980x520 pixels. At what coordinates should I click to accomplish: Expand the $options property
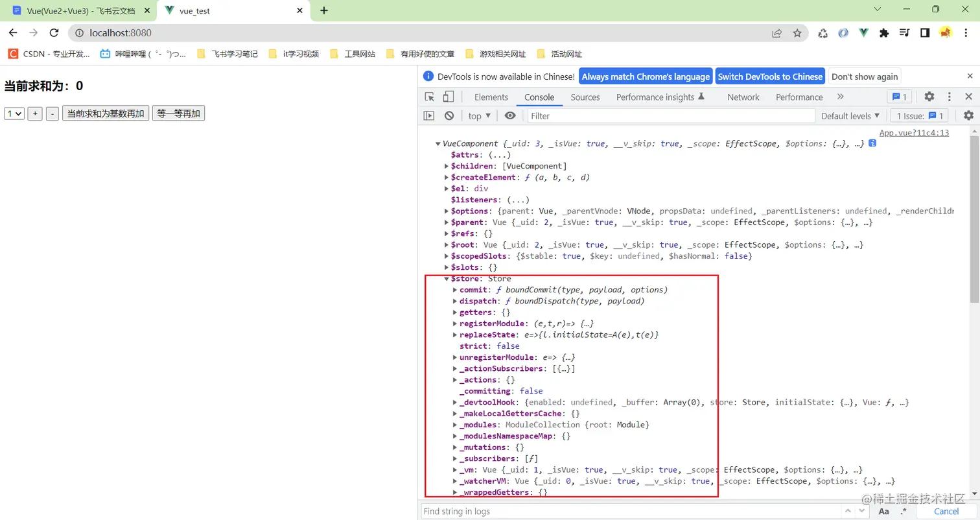click(447, 211)
